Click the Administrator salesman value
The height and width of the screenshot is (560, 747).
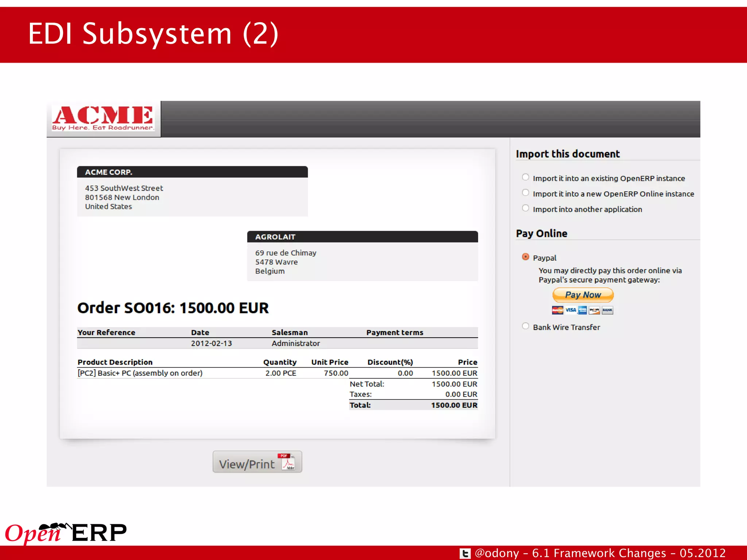pyautogui.click(x=296, y=343)
